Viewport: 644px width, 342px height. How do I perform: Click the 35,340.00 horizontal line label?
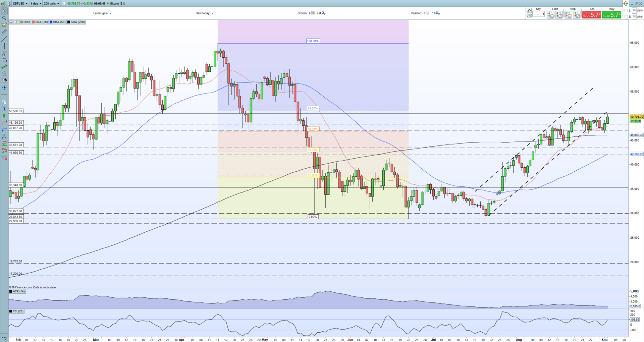coord(15,185)
